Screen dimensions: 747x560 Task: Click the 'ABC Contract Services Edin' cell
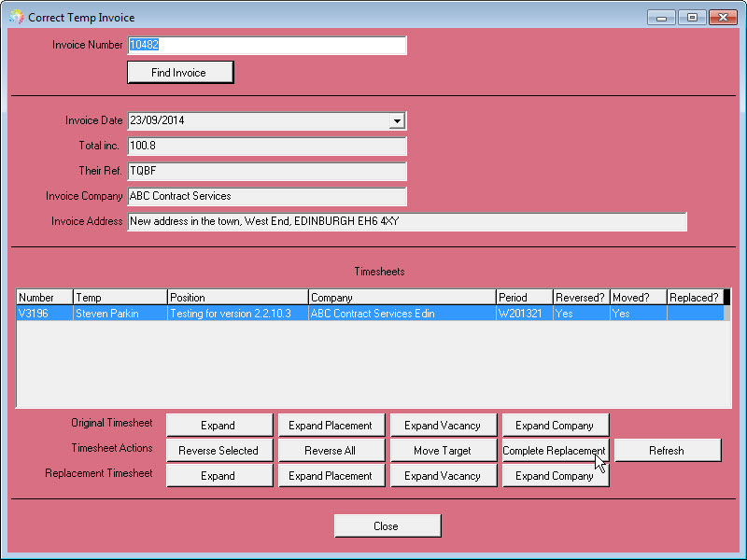(x=402, y=314)
